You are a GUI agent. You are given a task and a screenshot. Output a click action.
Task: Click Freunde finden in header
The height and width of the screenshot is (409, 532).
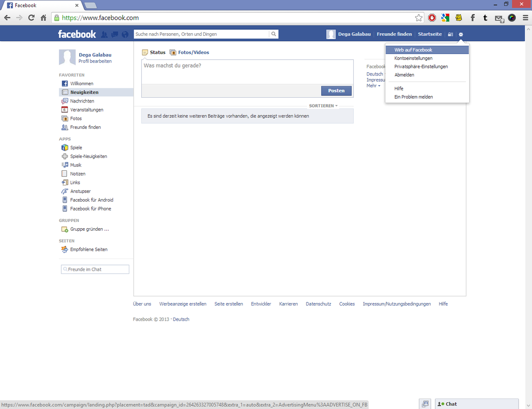click(x=394, y=34)
